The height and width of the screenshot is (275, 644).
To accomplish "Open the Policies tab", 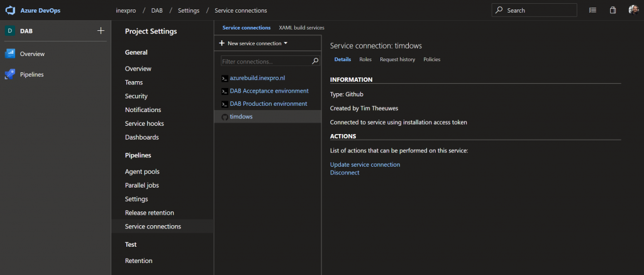I will click(431, 60).
